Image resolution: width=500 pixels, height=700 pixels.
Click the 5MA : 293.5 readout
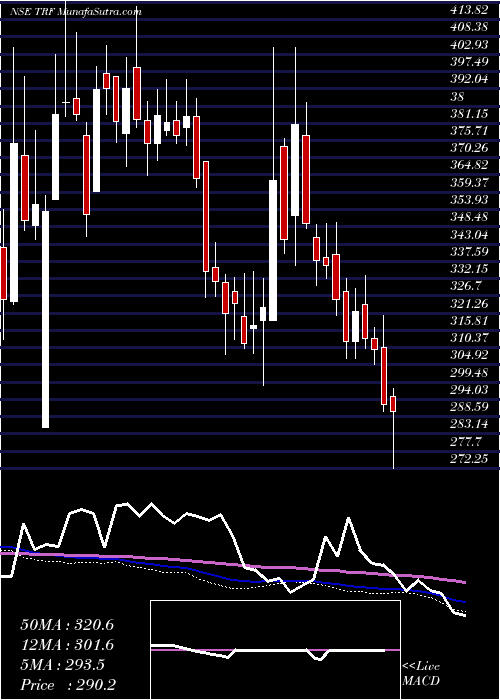(62, 664)
